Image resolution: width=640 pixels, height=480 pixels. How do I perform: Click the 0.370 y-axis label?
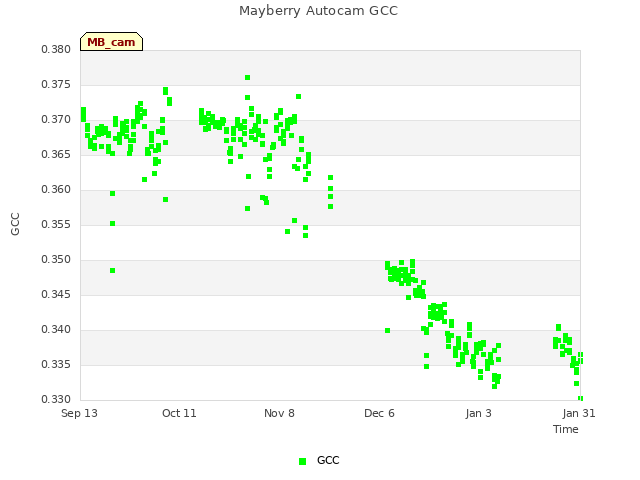pyautogui.click(x=56, y=120)
